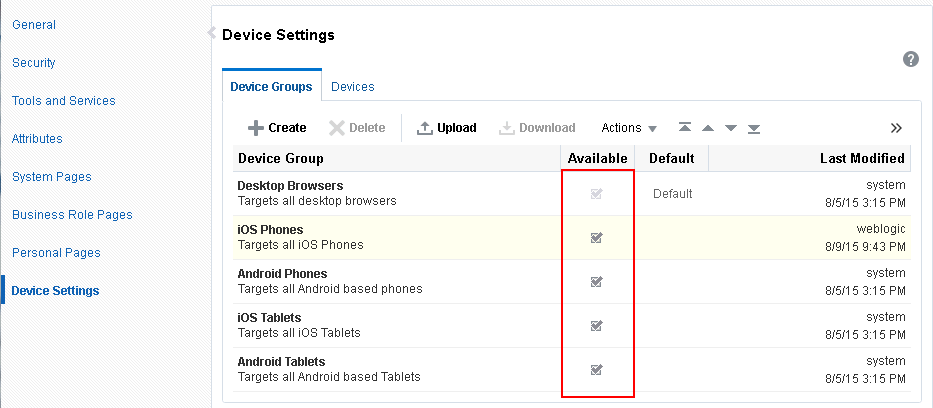Viewport: 933px width, 408px height.
Task: Click the Upload arrow icon
Action: 424,128
